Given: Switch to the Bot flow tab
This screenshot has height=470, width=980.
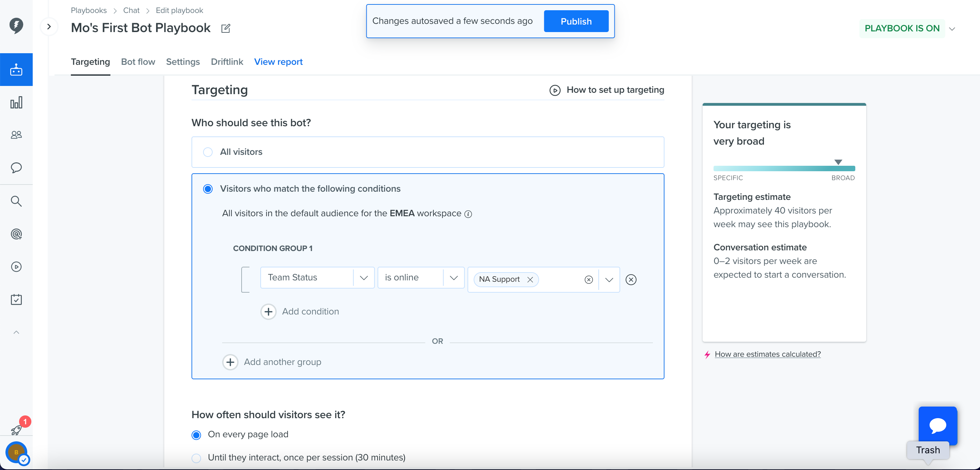Looking at the screenshot, I should click(x=138, y=62).
